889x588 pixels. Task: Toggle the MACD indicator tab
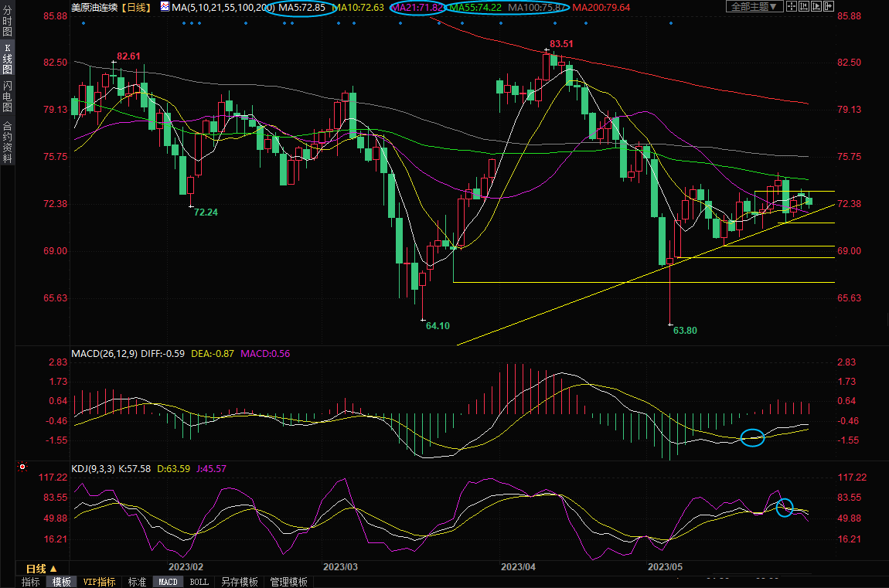coord(167,582)
